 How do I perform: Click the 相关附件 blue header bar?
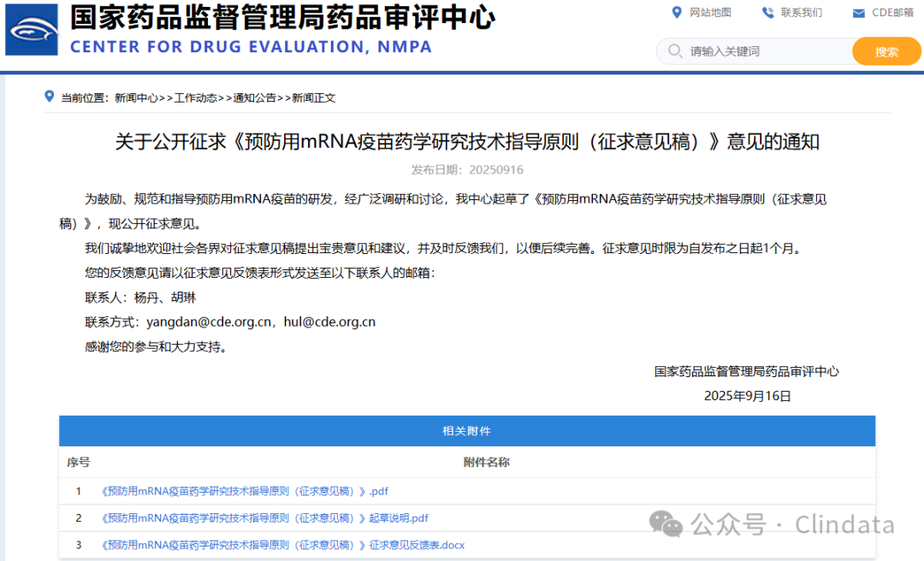pyautogui.click(x=467, y=431)
